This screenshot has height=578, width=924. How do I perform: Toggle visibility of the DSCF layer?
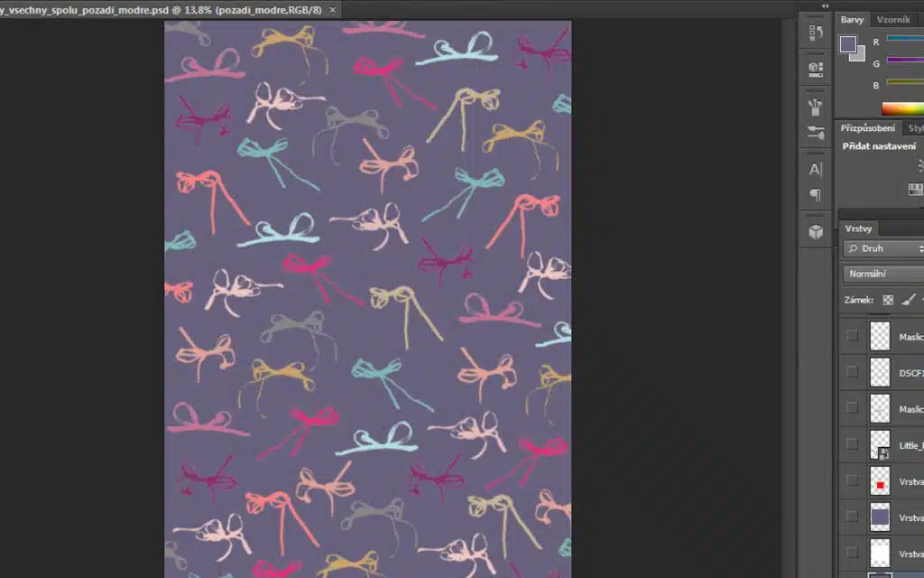click(852, 371)
